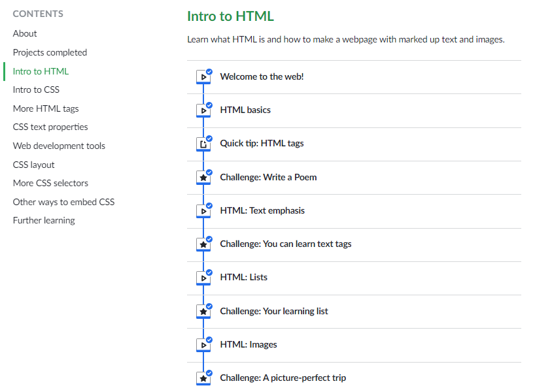Open Other ways to embed CSS
This screenshot has height=392, width=535.
(x=64, y=202)
